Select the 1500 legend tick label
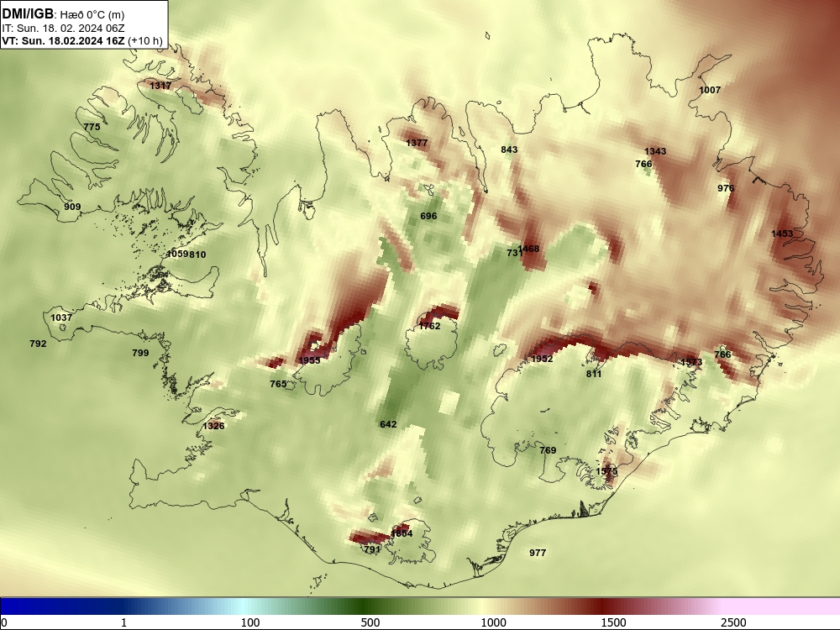Viewport: 840px width, 630px height. 613,622
